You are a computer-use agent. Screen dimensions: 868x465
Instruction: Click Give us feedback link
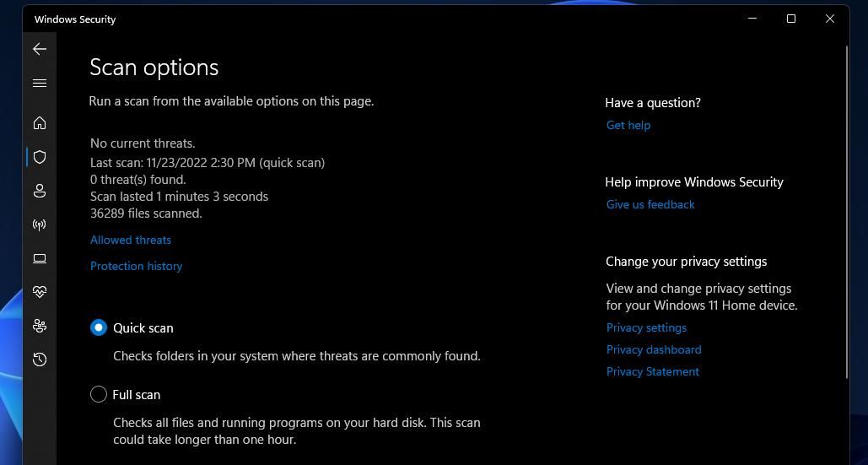tap(650, 204)
